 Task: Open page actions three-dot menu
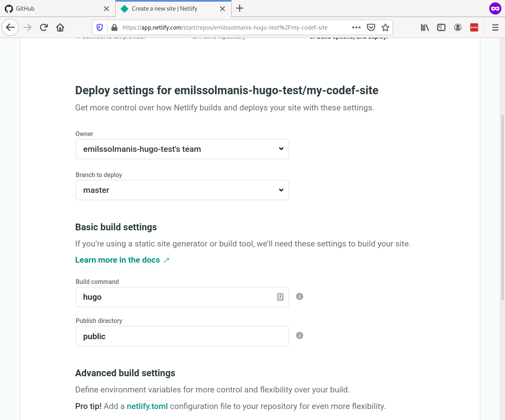coord(356,27)
